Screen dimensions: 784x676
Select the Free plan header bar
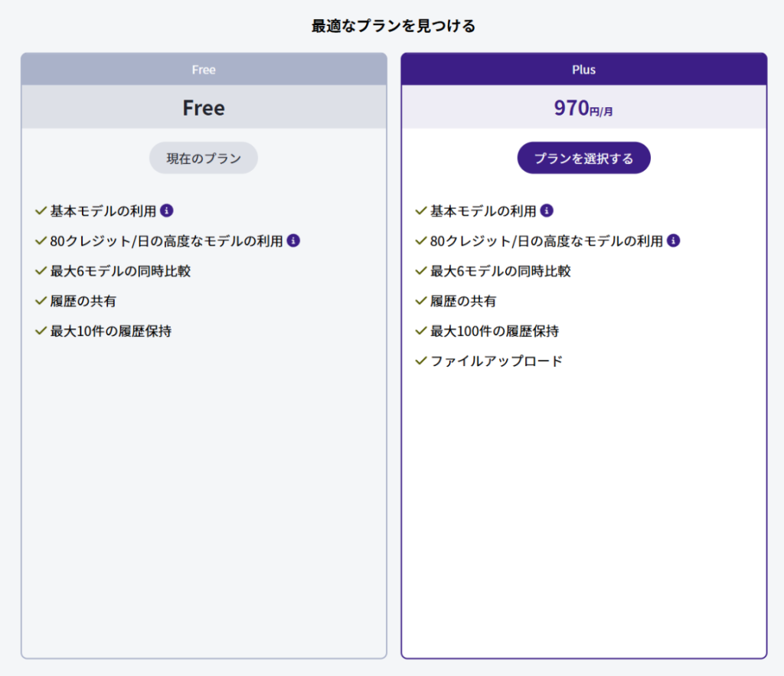coord(204,70)
